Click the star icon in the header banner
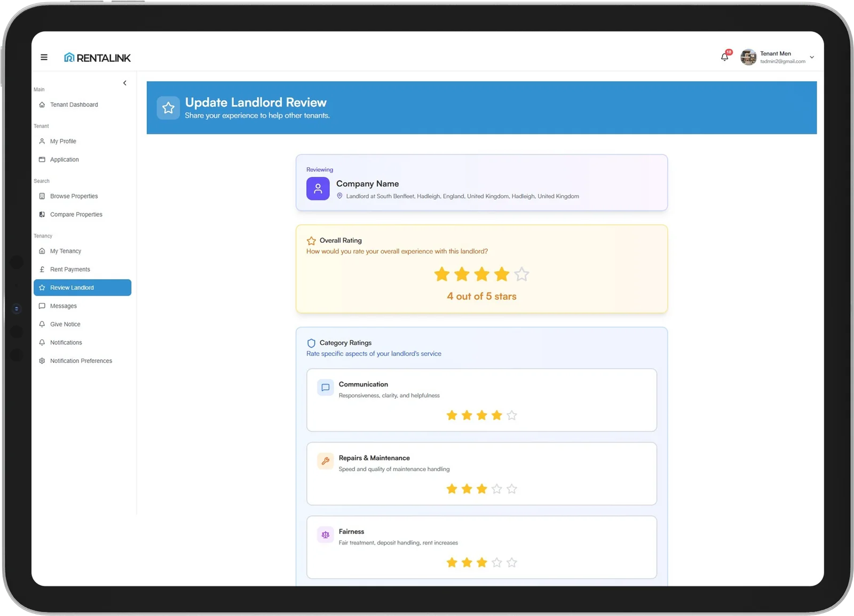 pyautogui.click(x=168, y=108)
